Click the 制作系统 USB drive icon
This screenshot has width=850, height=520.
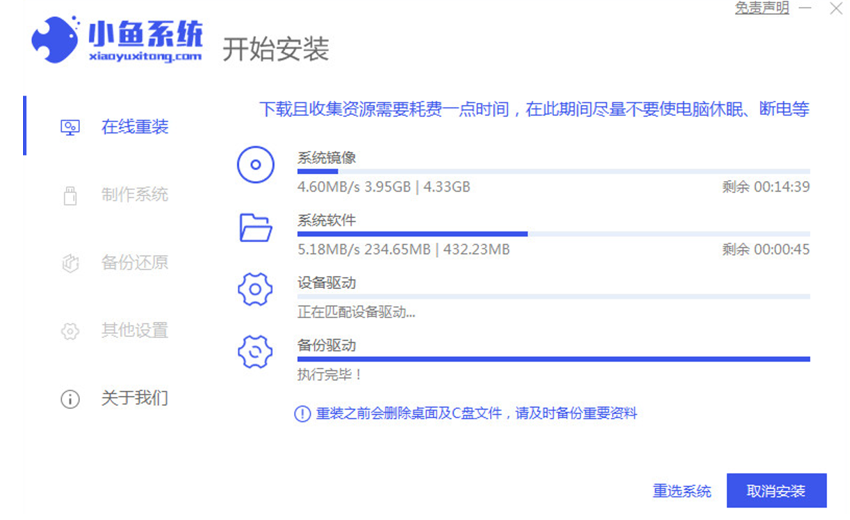pos(70,195)
